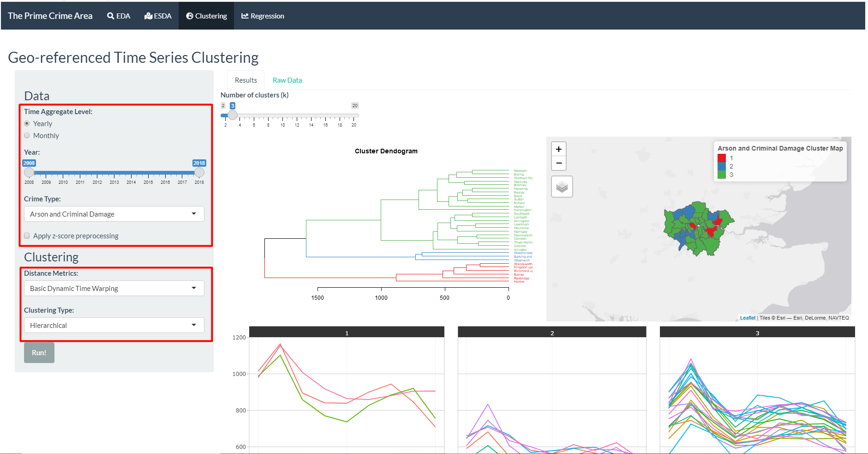Enable Apply z-score preprocessing checkbox

click(27, 236)
